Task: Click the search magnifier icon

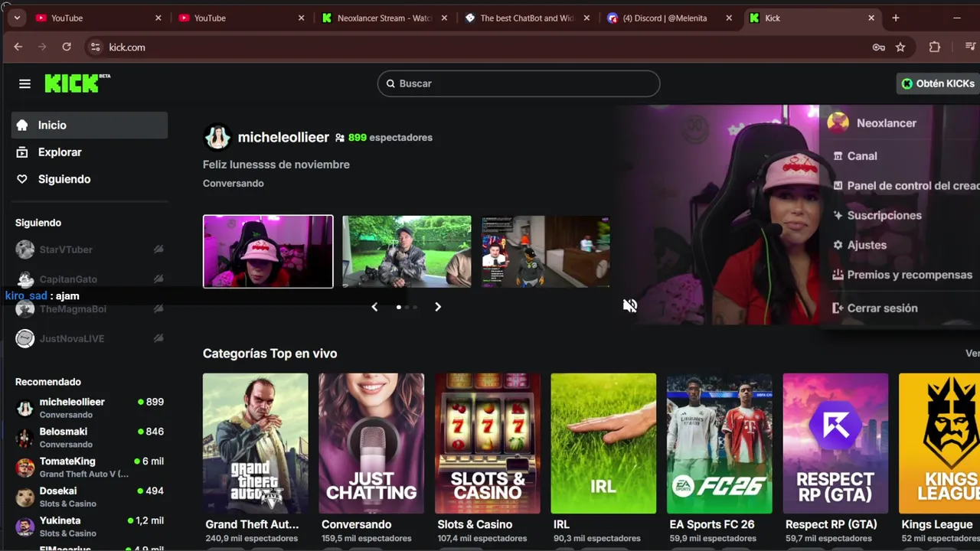Action: coord(390,83)
